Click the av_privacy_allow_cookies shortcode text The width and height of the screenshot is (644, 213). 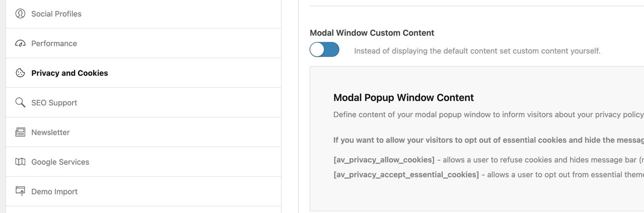[x=384, y=160]
